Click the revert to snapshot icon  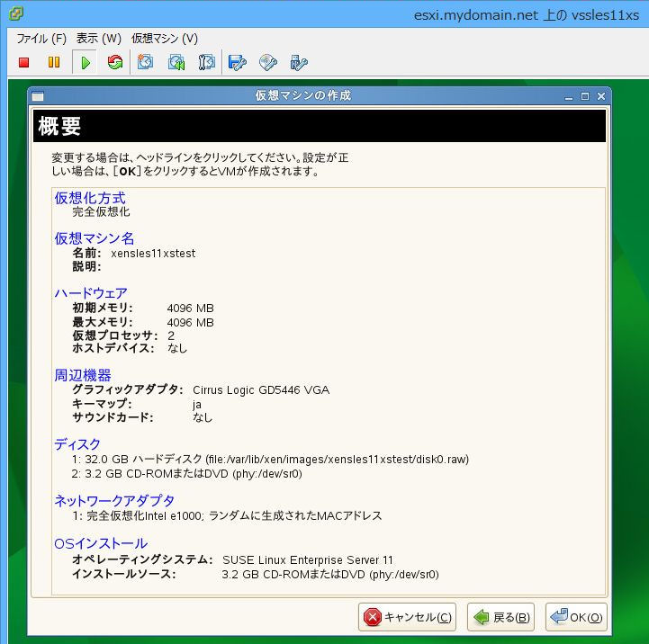[x=176, y=62]
